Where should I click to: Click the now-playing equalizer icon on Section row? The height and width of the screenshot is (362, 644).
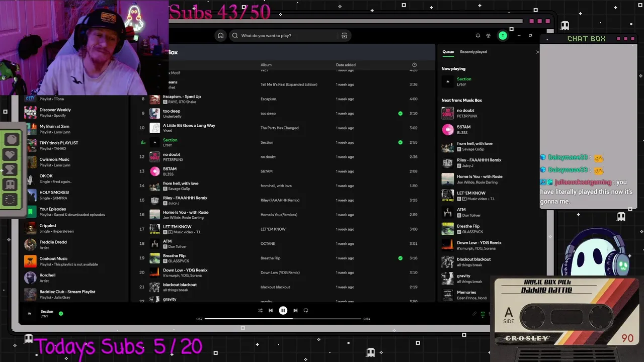143,143
